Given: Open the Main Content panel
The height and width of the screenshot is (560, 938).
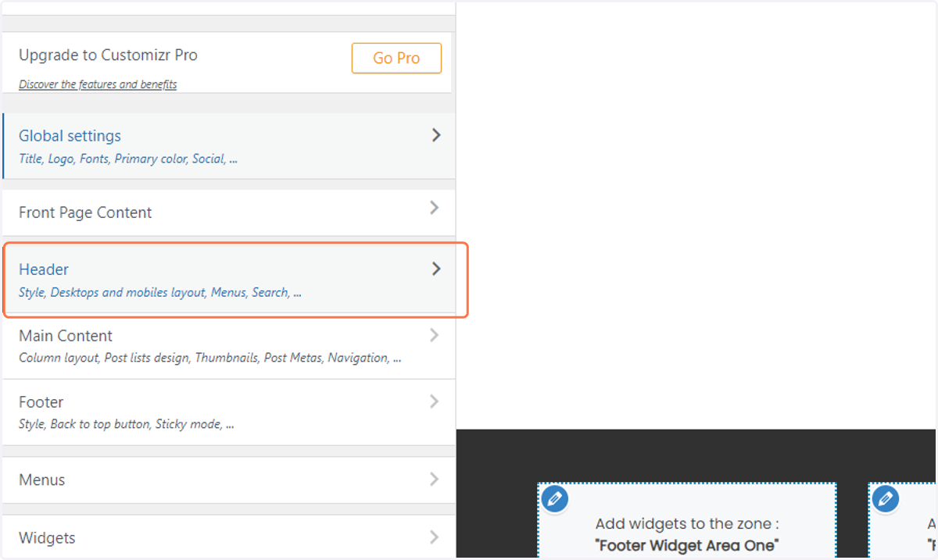Looking at the screenshot, I should [228, 346].
